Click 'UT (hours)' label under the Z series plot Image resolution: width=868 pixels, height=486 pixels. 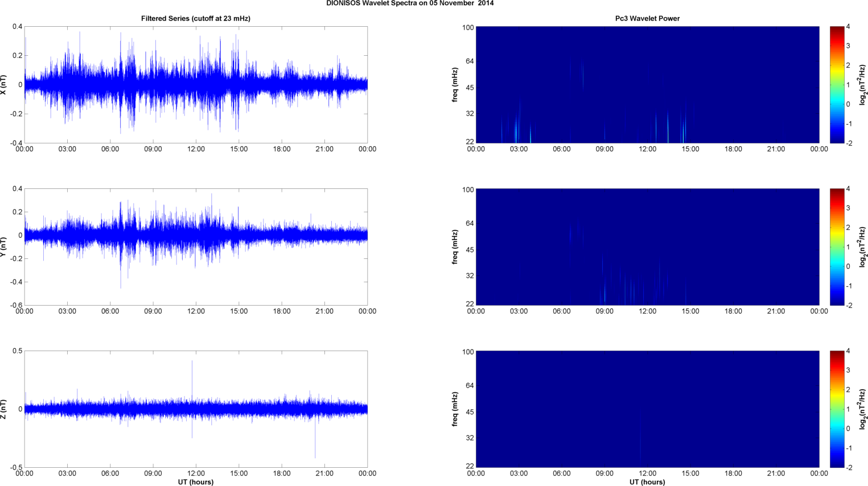tap(196, 482)
